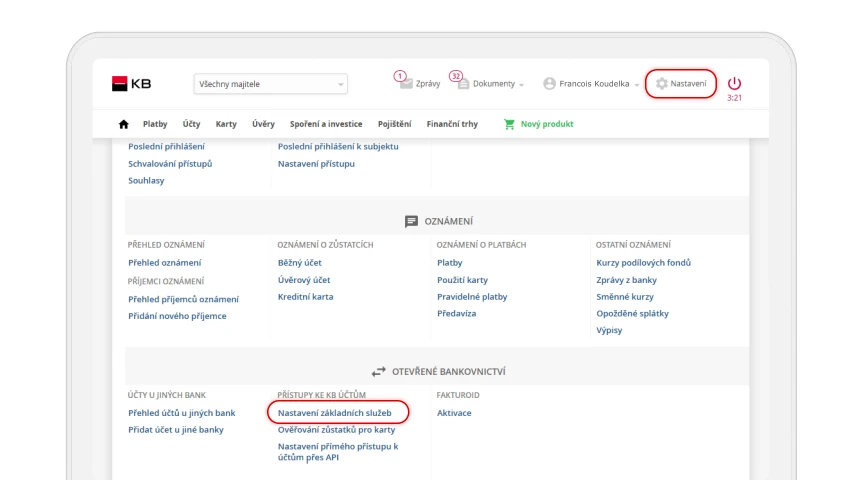The image size is (864, 480).
Task: Click Přidání nového příjemce
Action: click(x=177, y=316)
